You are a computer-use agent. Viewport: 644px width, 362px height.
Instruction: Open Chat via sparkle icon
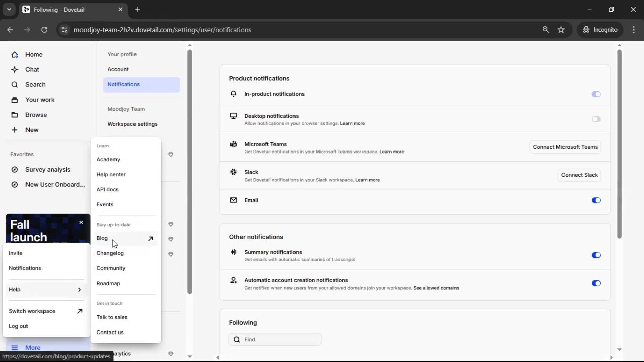(x=15, y=70)
